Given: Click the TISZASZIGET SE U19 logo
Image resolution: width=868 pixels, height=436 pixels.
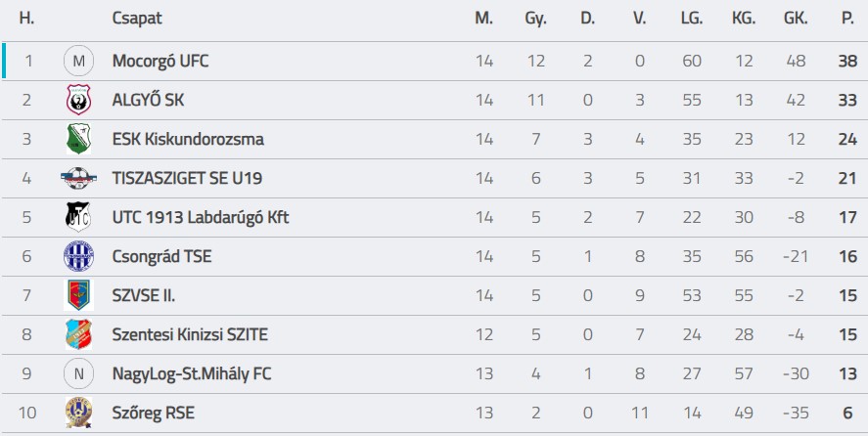Looking at the screenshot, I should pyautogui.click(x=78, y=178).
